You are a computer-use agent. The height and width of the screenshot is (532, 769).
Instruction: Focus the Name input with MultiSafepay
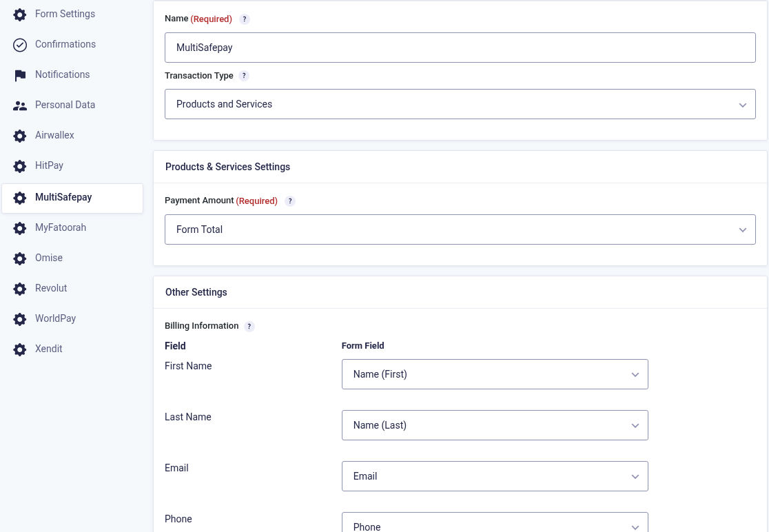click(x=460, y=48)
